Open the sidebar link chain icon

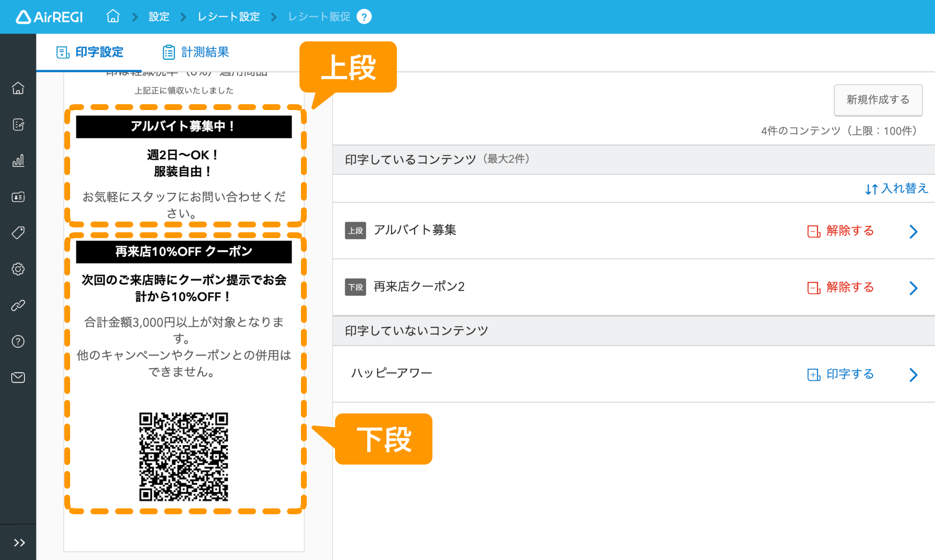click(x=18, y=305)
